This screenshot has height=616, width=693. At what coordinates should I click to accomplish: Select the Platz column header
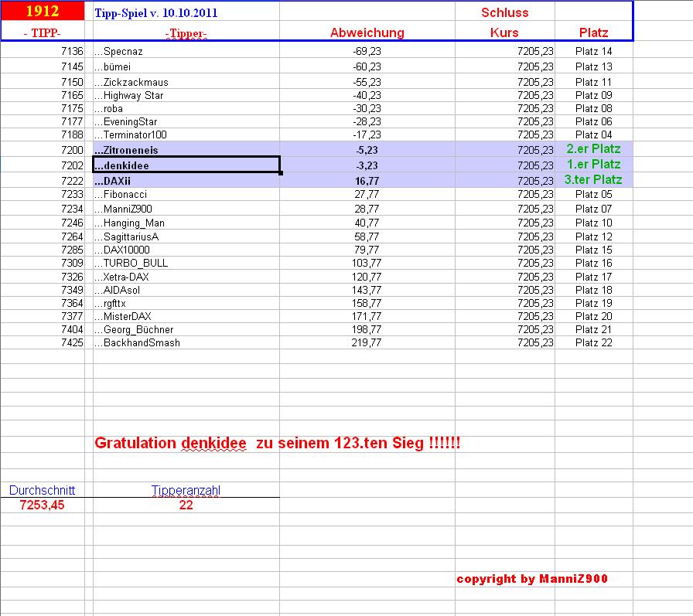tap(593, 32)
